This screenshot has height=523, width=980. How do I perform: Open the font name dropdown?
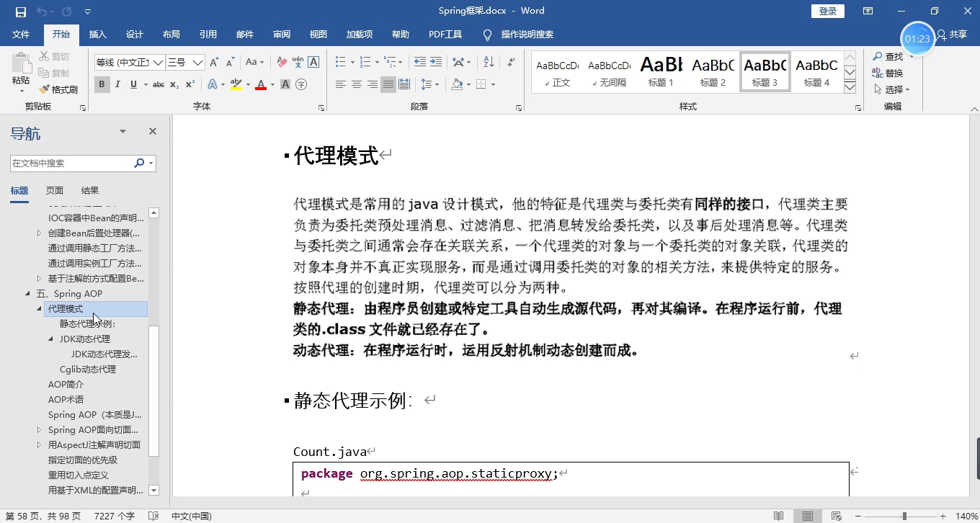[x=159, y=63]
